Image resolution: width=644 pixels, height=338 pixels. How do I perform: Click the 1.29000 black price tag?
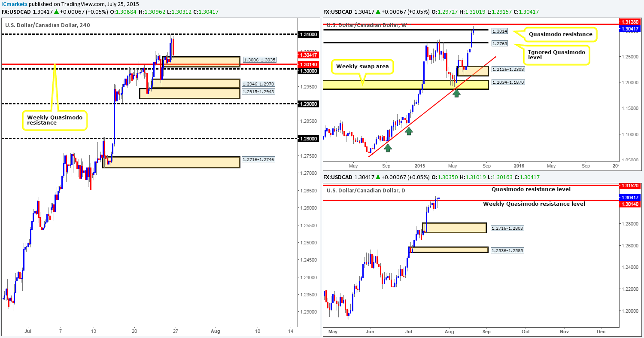(x=307, y=104)
